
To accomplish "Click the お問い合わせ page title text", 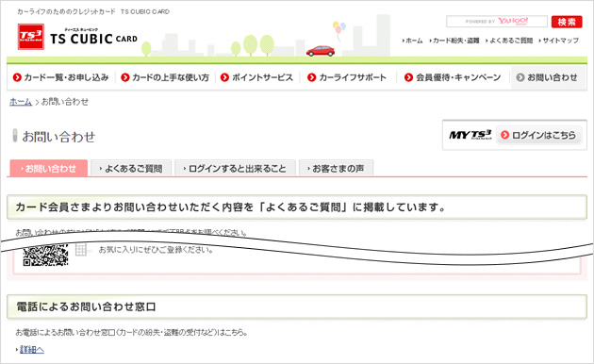I will tap(58, 137).
